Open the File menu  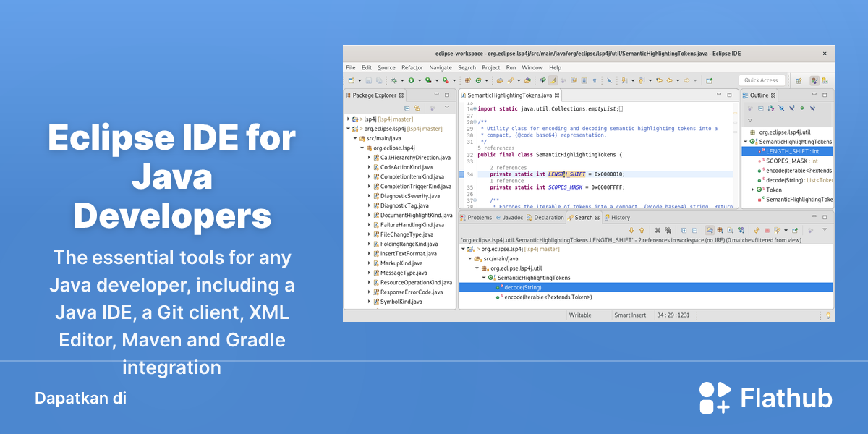pos(351,67)
